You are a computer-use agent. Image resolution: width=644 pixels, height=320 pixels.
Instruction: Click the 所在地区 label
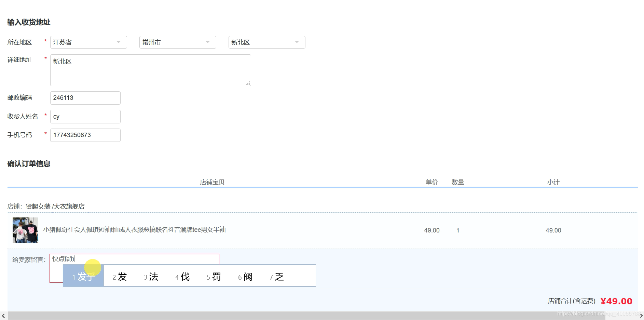pyautogui.click(x=20, y=42)
